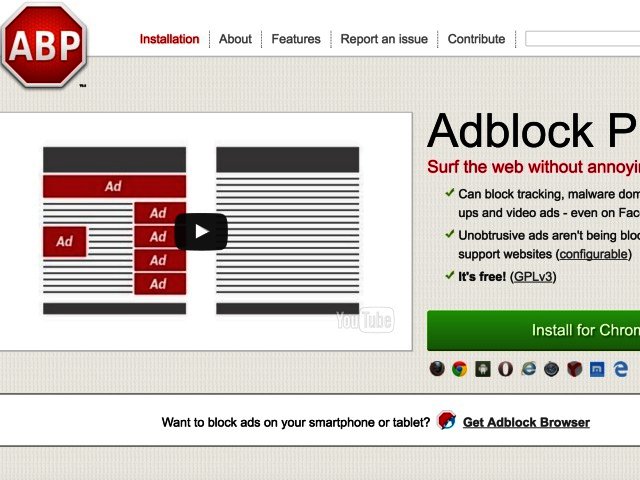Screen dimensions: 640x480
Task: Navigate to the Contribute section
Action: coord(476,39)
